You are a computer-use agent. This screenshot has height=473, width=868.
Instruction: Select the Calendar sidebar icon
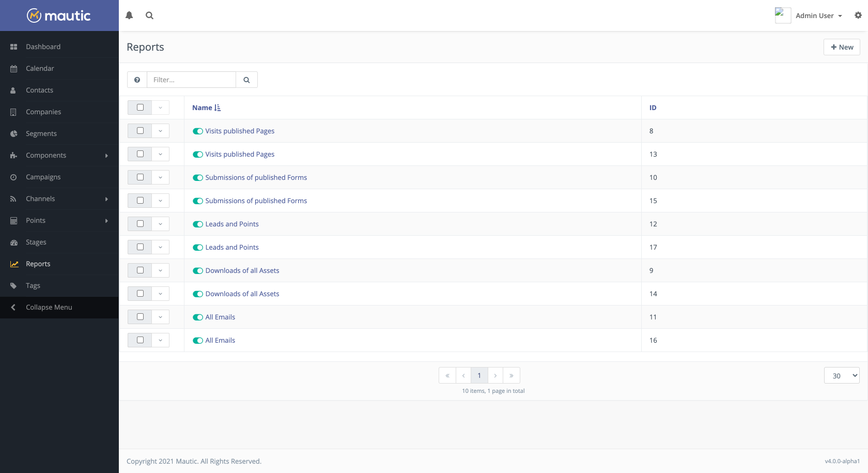coord(13,68)
